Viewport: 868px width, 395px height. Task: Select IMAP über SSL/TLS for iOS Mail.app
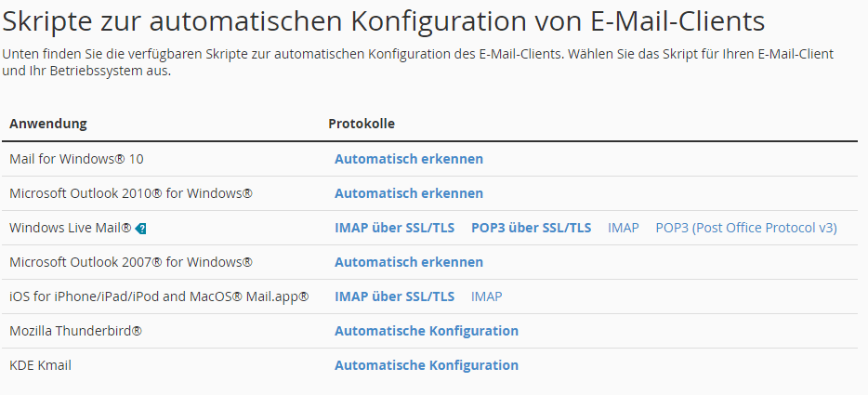pos(394,296)
